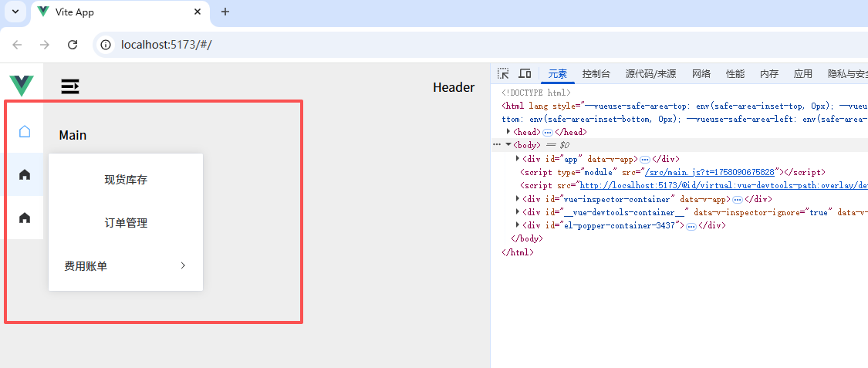Expand vue-inspector-container div node

(518, 199)
